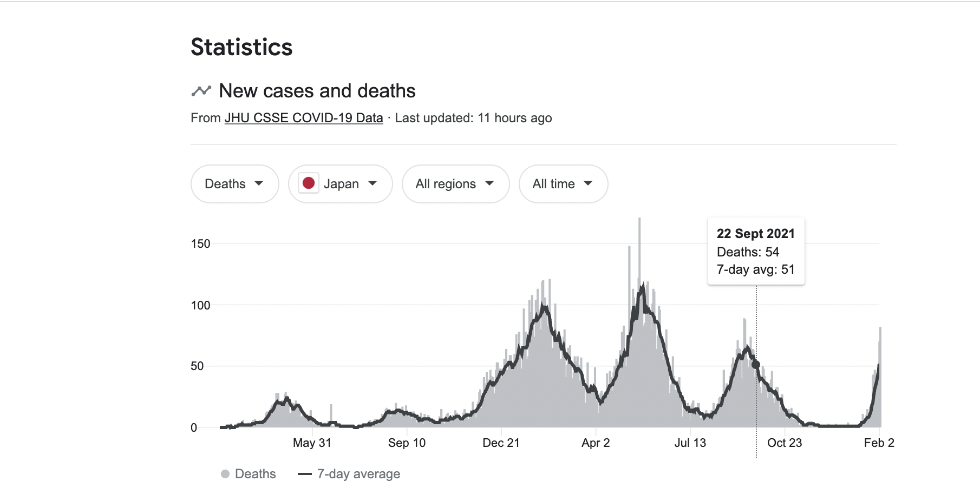
Task: Click the Jul 13 axis label
Action: (690, 443)
